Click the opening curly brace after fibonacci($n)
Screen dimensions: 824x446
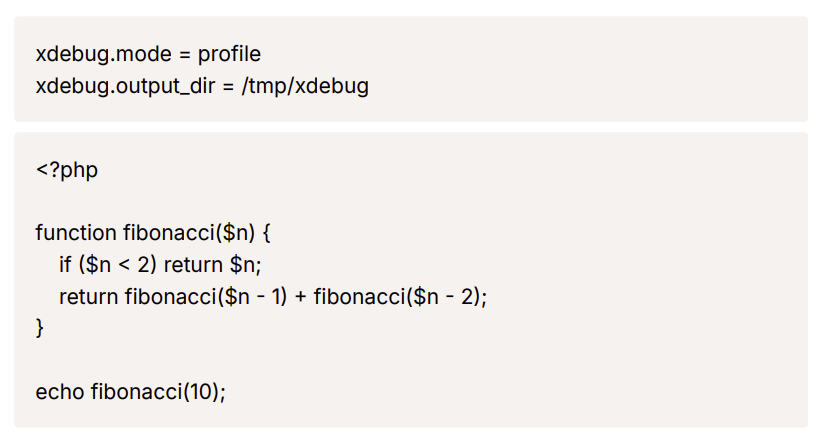tap(266, 233)
